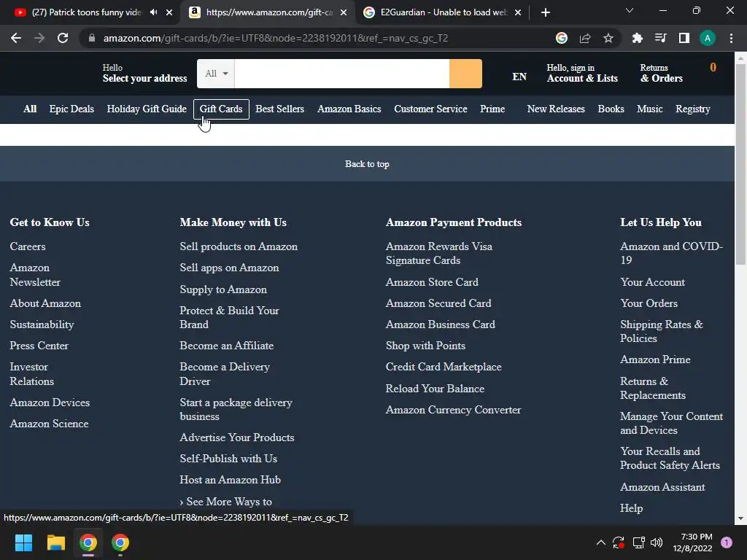Click the browser forward arrow

tap(39, 38)
